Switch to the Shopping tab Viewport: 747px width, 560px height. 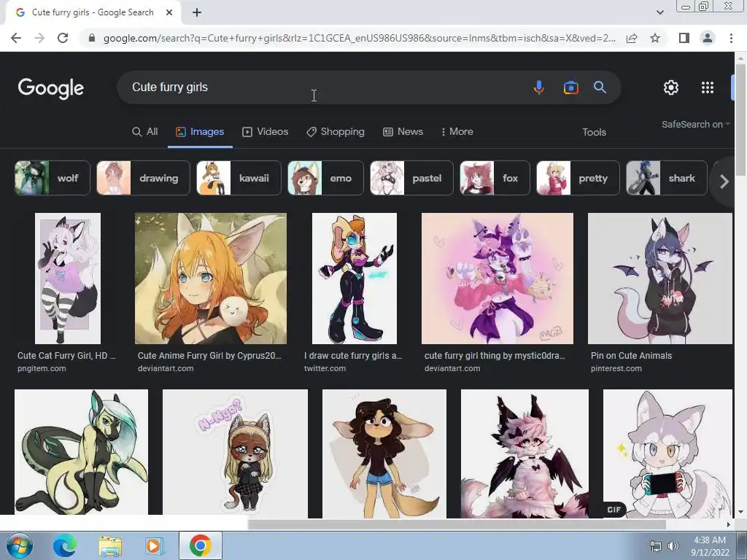coord(336,132)
